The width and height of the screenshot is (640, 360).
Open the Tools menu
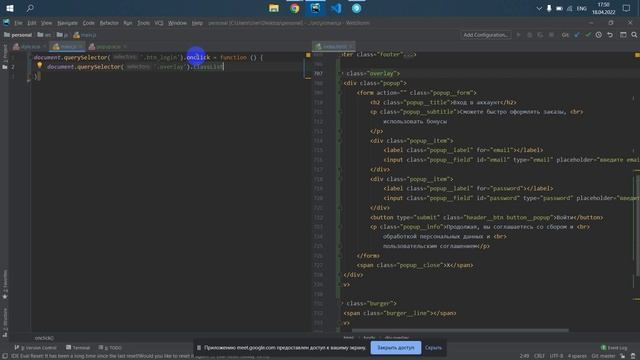point(143,23)
